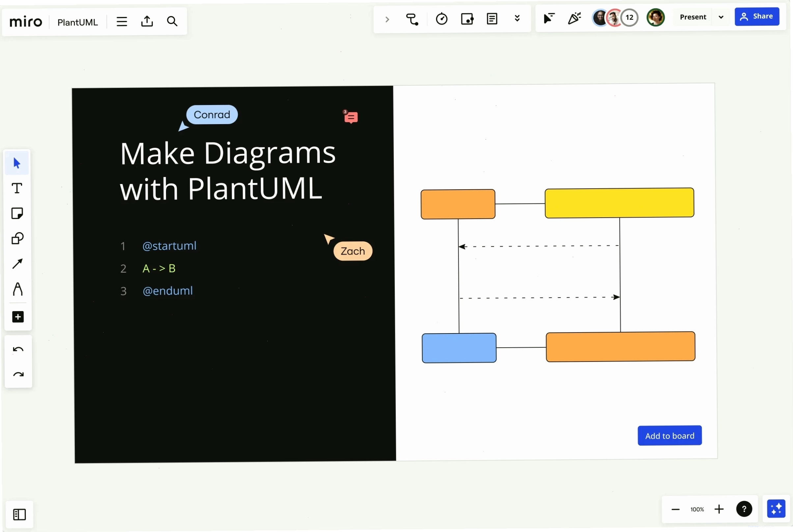Image resolution: width=793 pixels, height=532 pixels.
Task: Select the bottom wide orange box
Action: [x=620, y=347]
